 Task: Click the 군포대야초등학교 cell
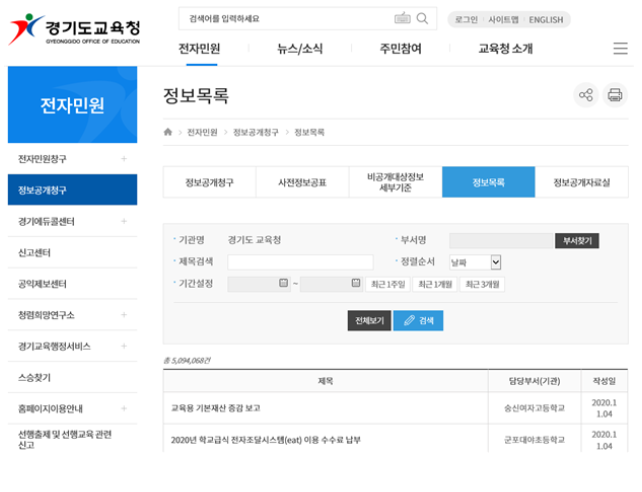(534, 440)
